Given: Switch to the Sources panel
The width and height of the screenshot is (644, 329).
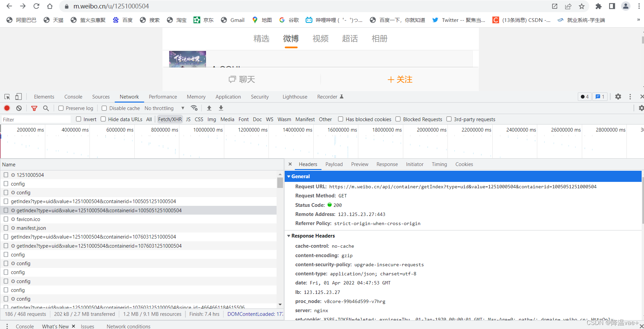Looking at the screenshot, I should click(x=101, y=97).
